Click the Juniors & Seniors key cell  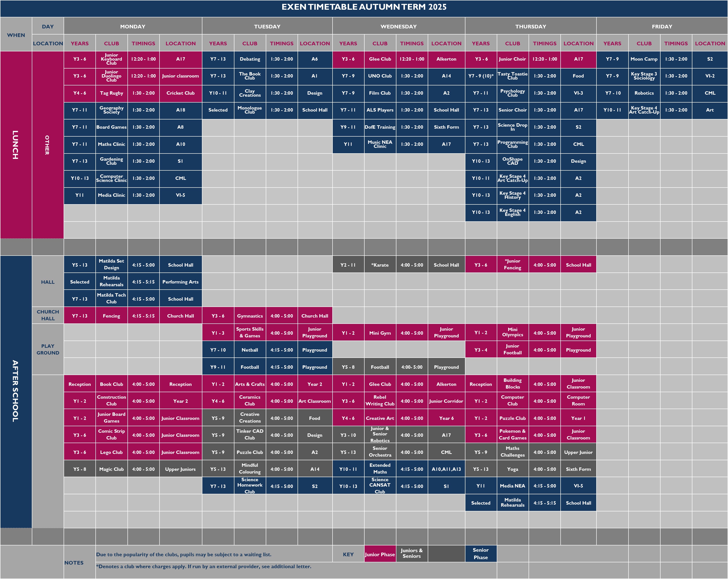(412, 553)
